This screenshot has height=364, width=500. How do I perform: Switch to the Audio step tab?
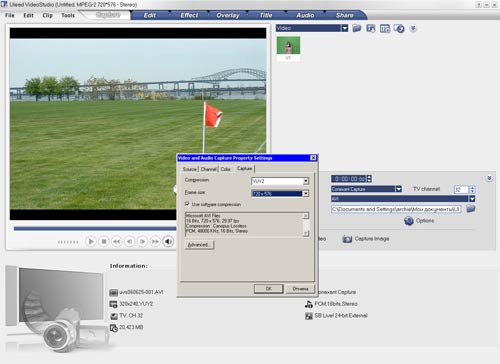[305, 15]
